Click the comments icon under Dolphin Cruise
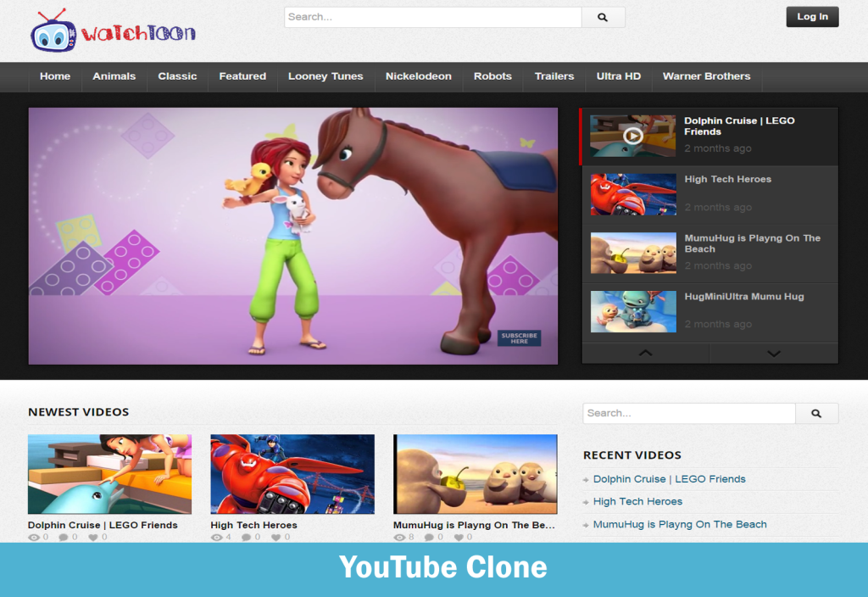 (64, 537)
